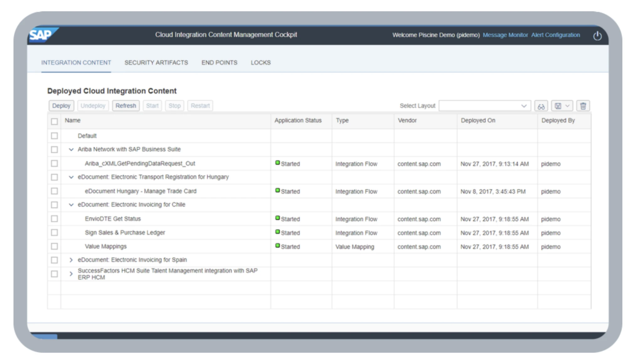Viewport: 639px width, 364px height.
Task: Click 'Nov 8, 2017, 3:45:43 PM' cell
Action: [493, 191]
